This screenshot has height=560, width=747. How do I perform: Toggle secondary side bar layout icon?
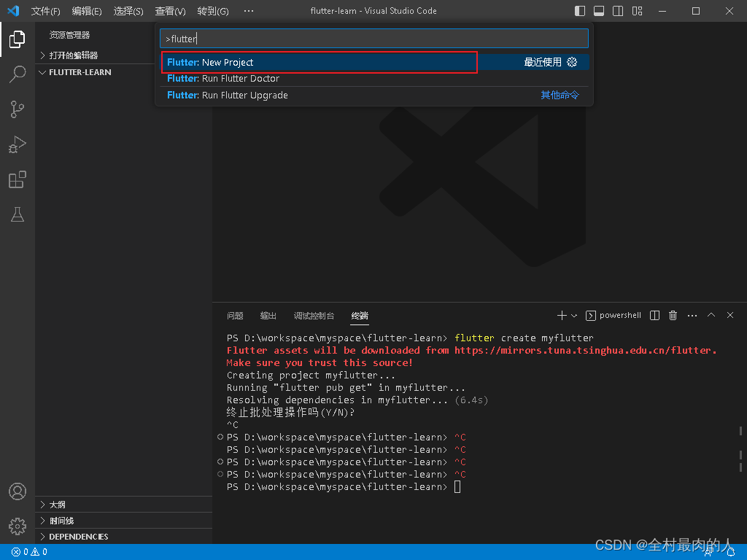[618, 11]
